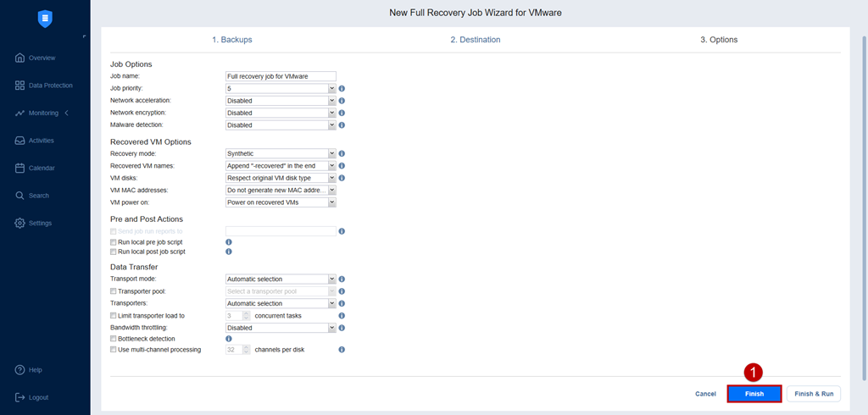Viewport: 868px width, 415px height.
Task: Show info for Send job run reports
Action: (342, 231)
